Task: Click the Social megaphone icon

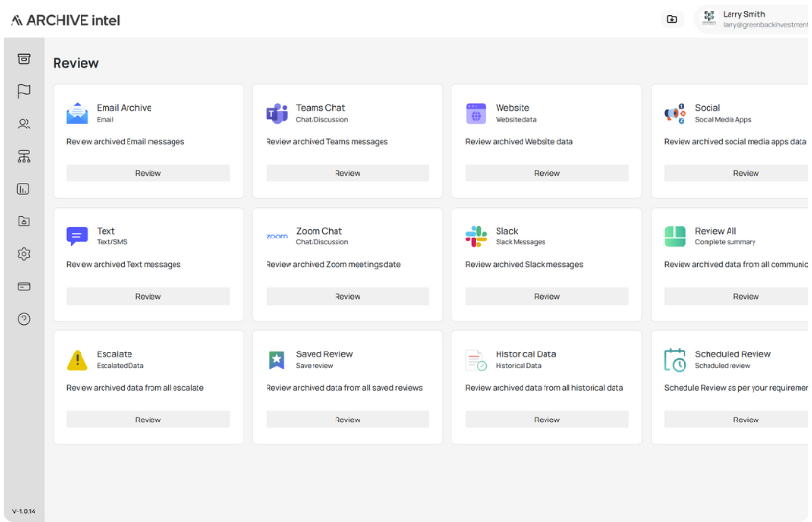Action: point(675,113)
